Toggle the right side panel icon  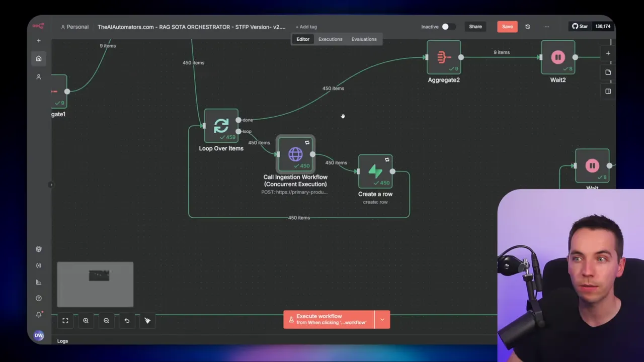point(608,92)
